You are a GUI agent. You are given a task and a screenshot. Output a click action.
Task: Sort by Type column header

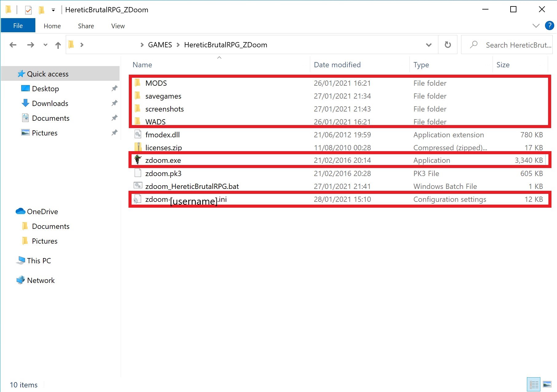point(421,65)
